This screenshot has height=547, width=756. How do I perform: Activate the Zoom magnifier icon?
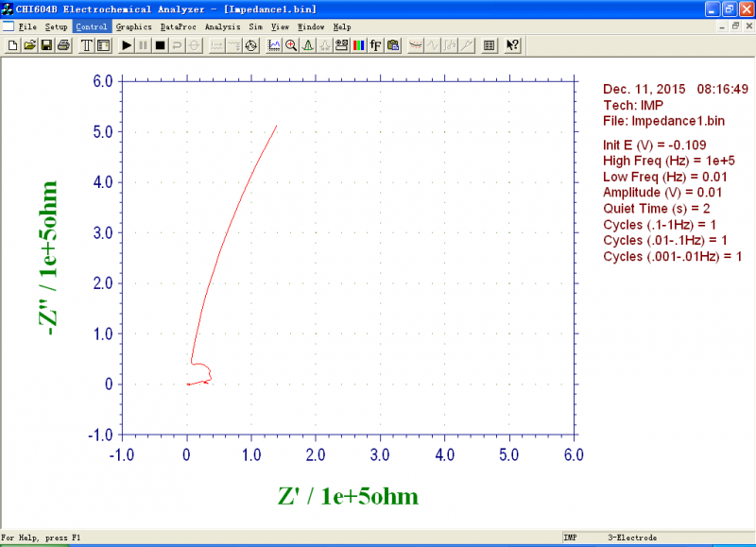coord(291,45)
